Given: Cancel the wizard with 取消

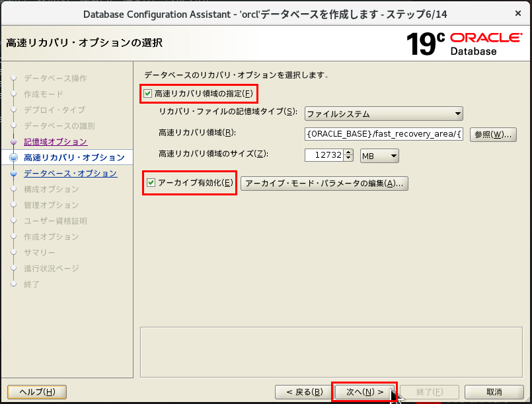Looking at the screenshot, I should [x=492, y=391].
